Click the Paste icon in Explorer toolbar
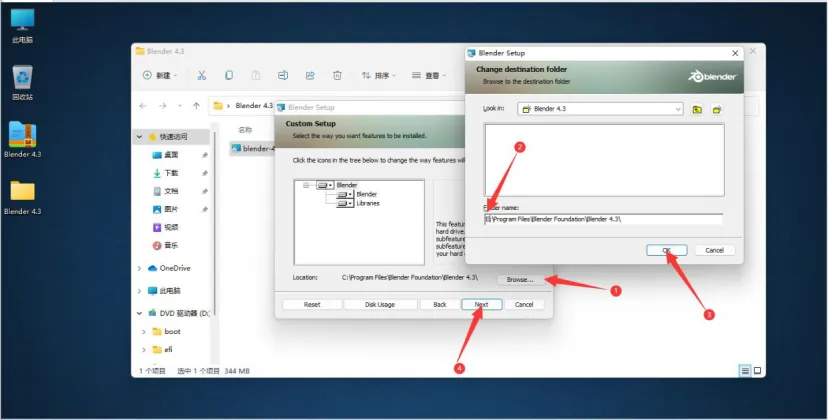The width and height of the screenshot is (828, 420). click(x=256, y=76)
